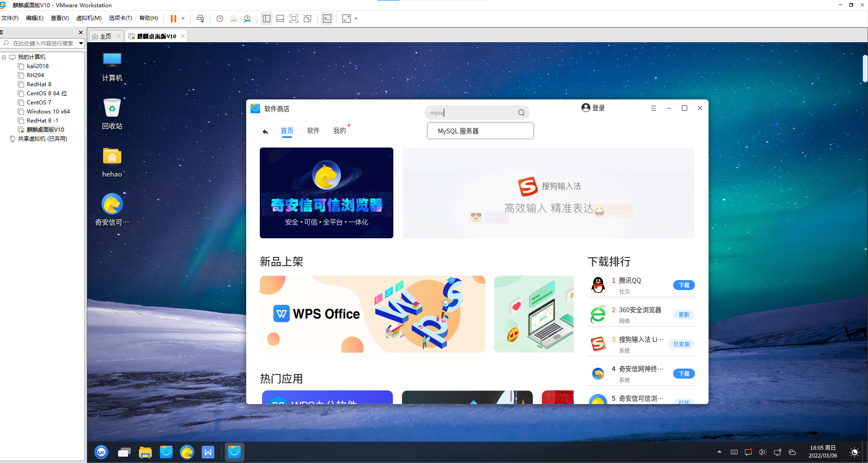Click the VMware pause virtual machine button

coord(174,19)
